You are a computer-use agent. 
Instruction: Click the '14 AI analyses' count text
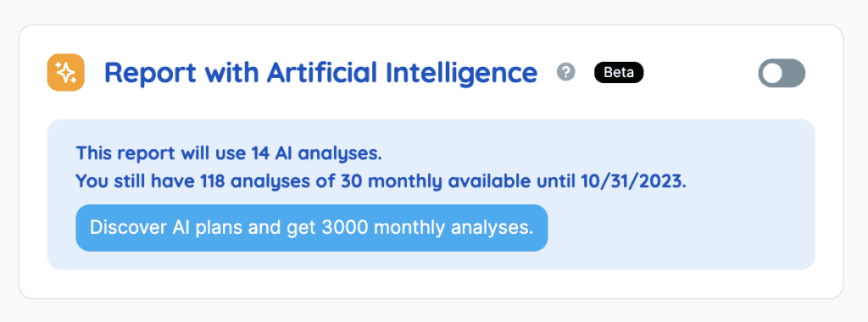pyautogui.click(x=315, y=153)
